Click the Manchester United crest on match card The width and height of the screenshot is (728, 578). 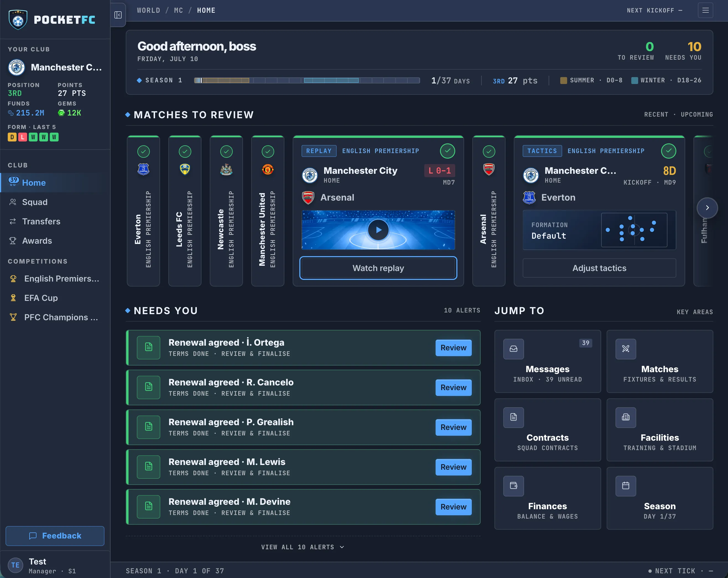pos(268,169)
